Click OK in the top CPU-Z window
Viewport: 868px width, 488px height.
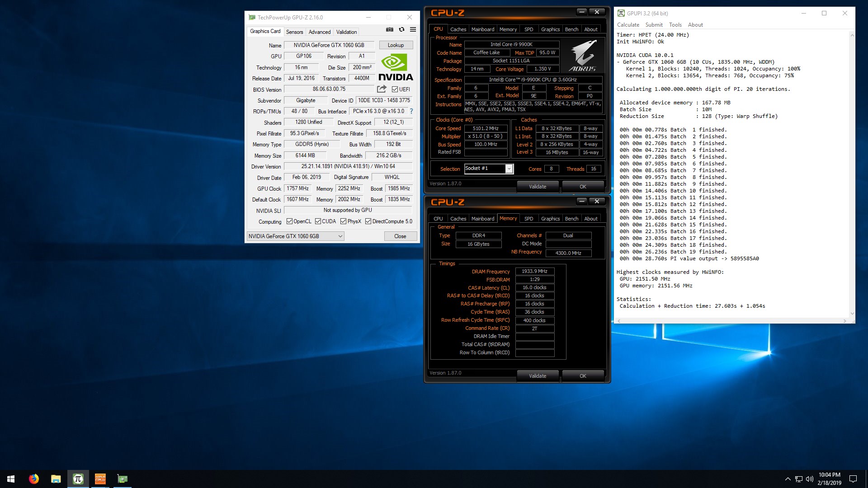click(583, 187)
